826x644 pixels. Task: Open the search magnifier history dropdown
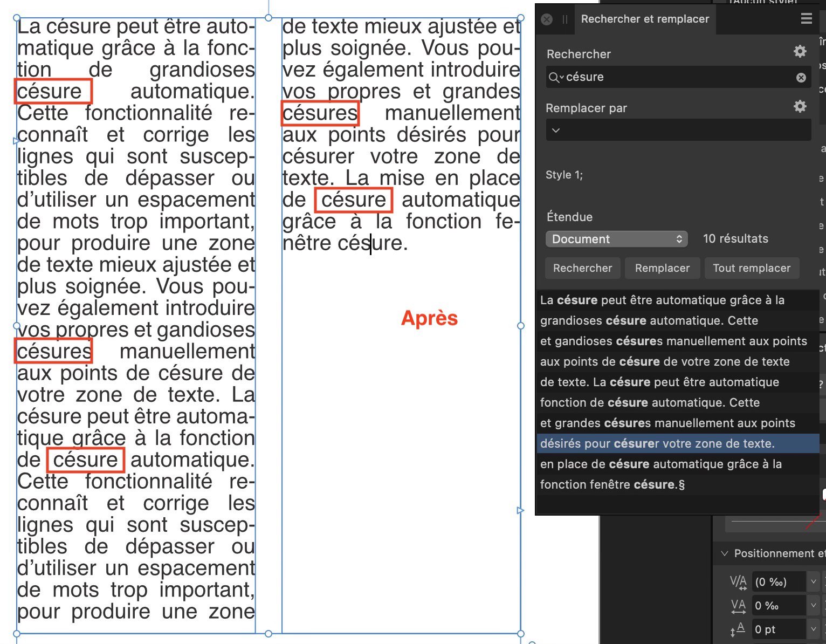[x=556, y=78]
